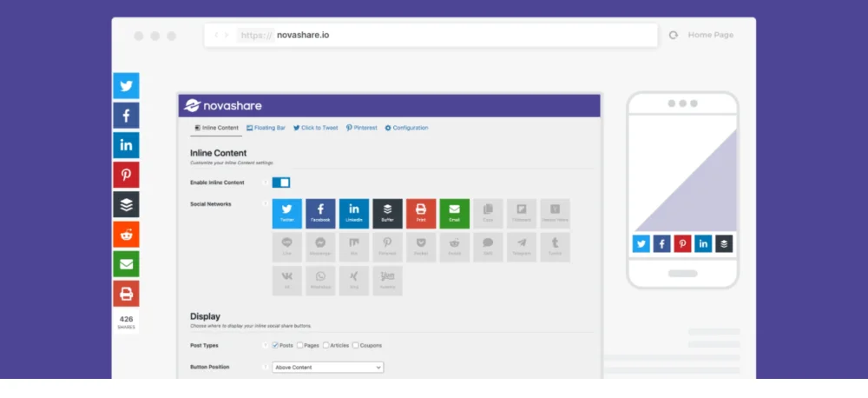Select the Buffer network tile in Social Networks

pos(387,214)
